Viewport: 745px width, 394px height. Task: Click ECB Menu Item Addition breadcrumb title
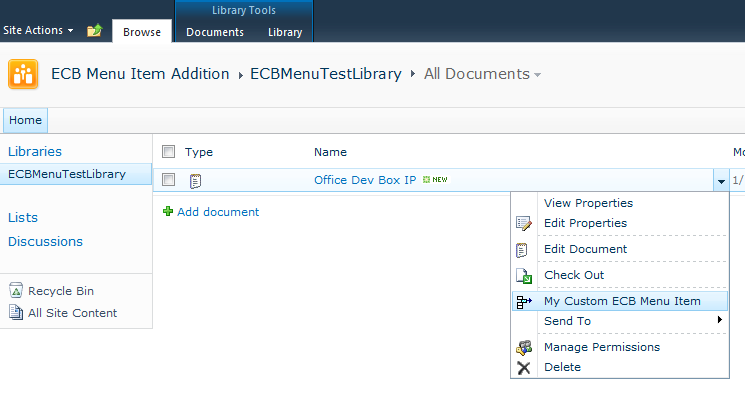(x=140, y=74)
